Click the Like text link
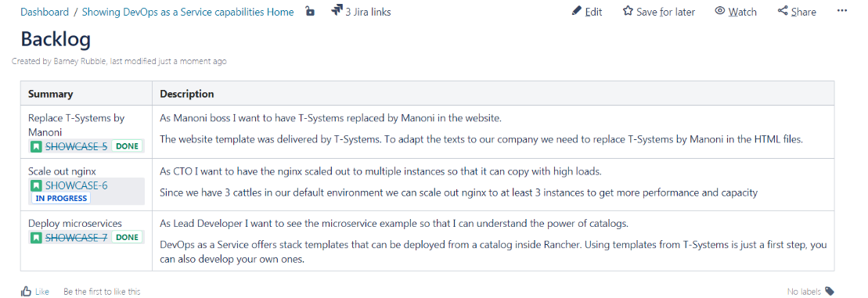The image size is (868, 298). (42, 292)
